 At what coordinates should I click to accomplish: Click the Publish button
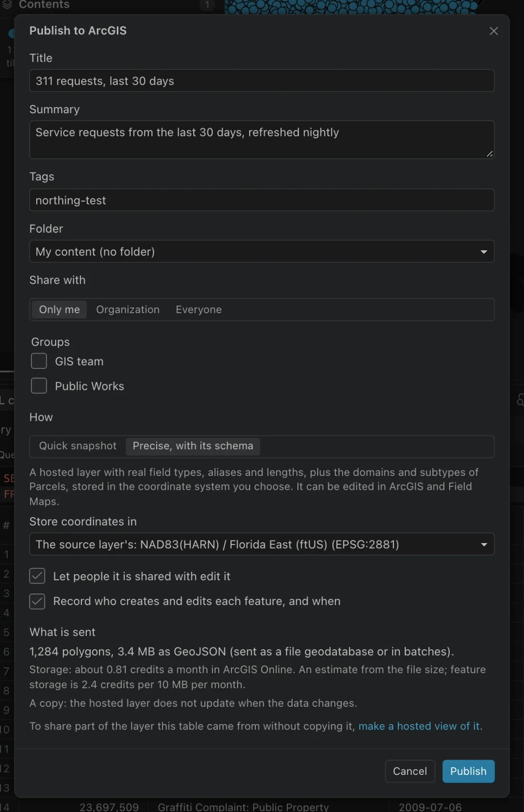[x=468, y=771]
